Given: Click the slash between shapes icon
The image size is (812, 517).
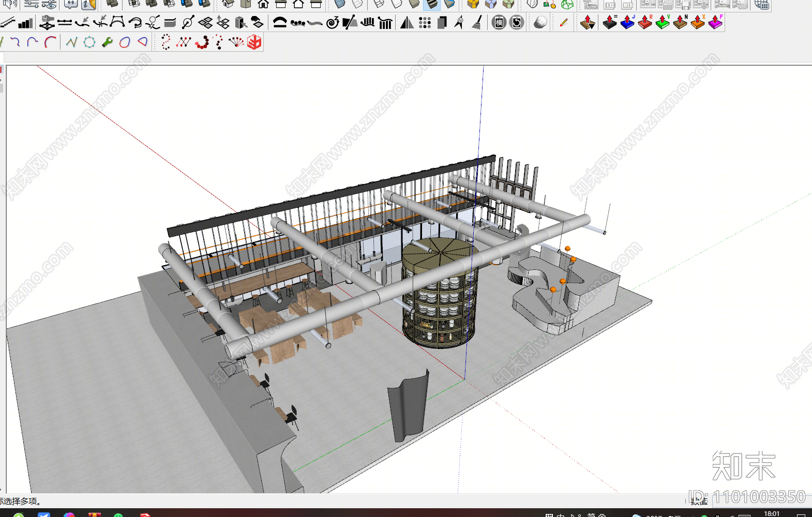Looking at the screenshot, I should 350,22.
